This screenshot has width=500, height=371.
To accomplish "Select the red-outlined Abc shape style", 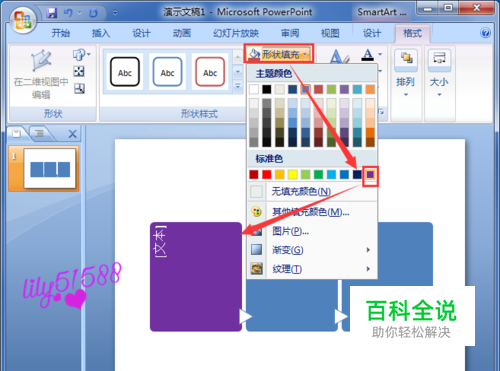I will tap(210, 72).
